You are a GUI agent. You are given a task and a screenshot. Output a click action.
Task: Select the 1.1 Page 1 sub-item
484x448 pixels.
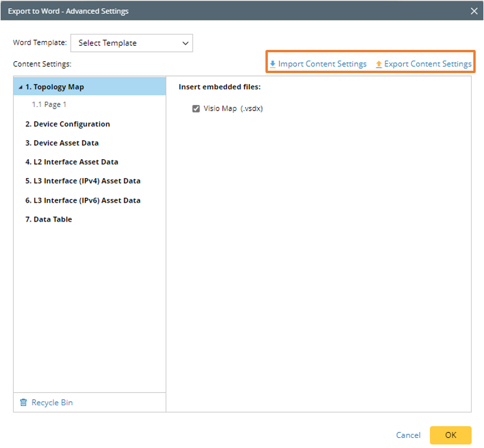(x=49, y=105)
